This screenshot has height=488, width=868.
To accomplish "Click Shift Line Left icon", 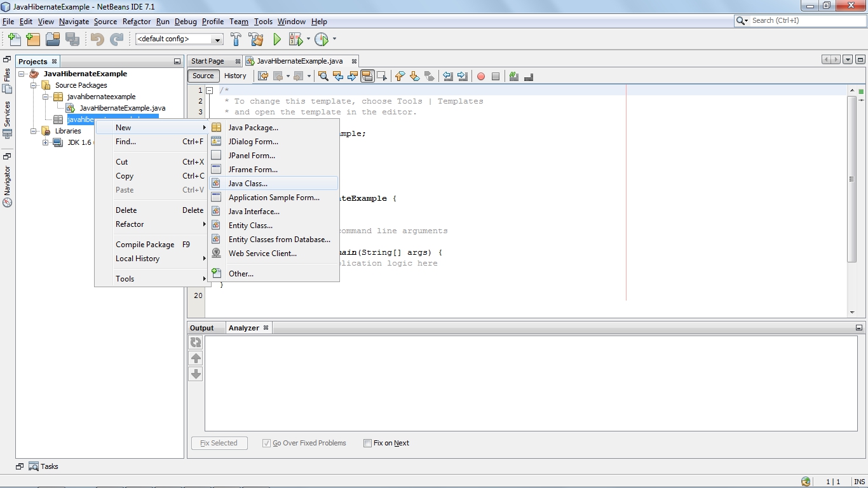I will 448,76.
